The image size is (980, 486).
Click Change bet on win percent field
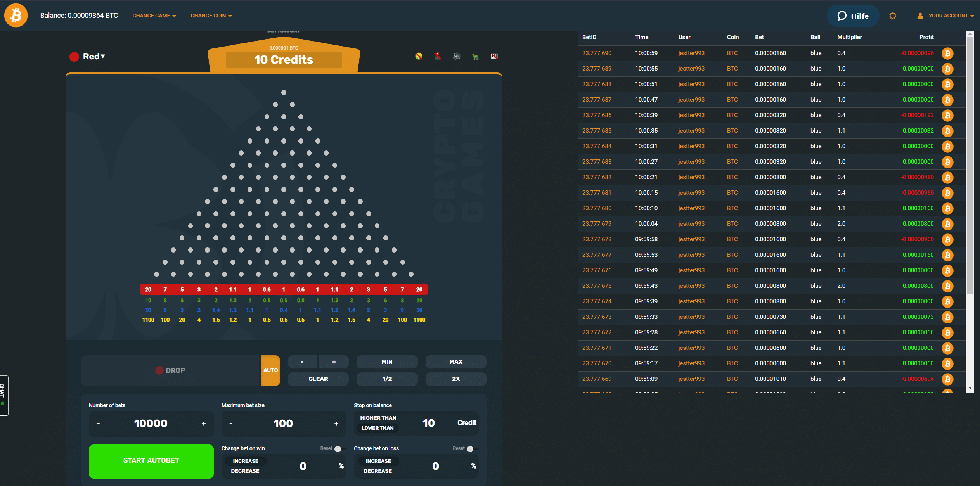coord(303,466)
